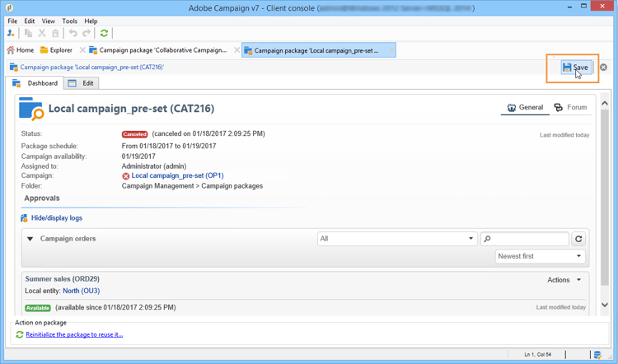
Task: Click the connection icon in the toolbar
Action: [11, 33]
